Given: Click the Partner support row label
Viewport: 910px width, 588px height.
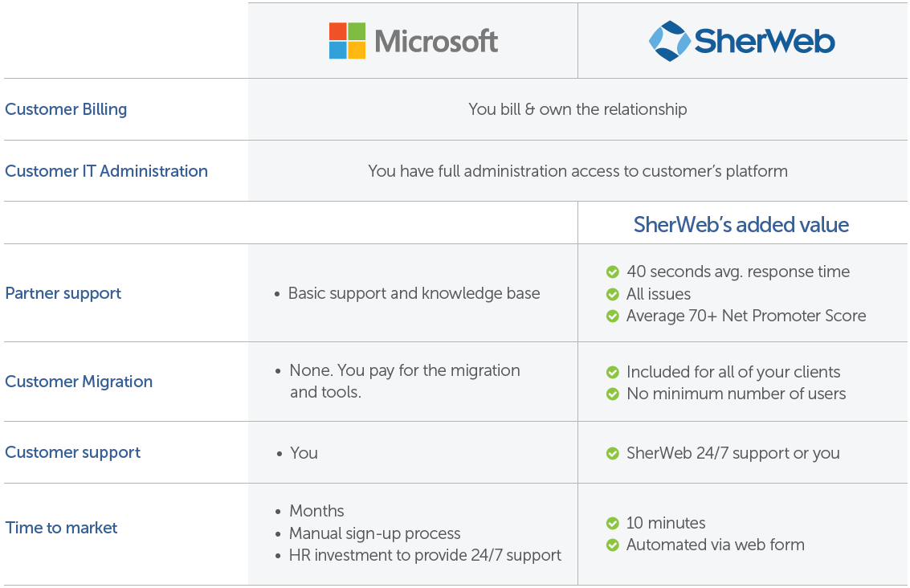Looking at the screenshot, I should 63,293.
